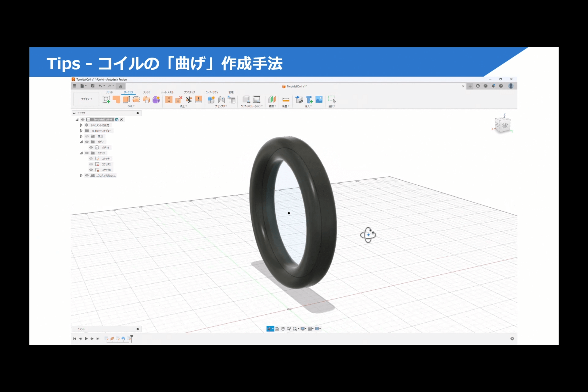Click the Joint icon in アセンブリ
Image resolution: width=588 pixels, height=392 pixels.
coord(221,100)
